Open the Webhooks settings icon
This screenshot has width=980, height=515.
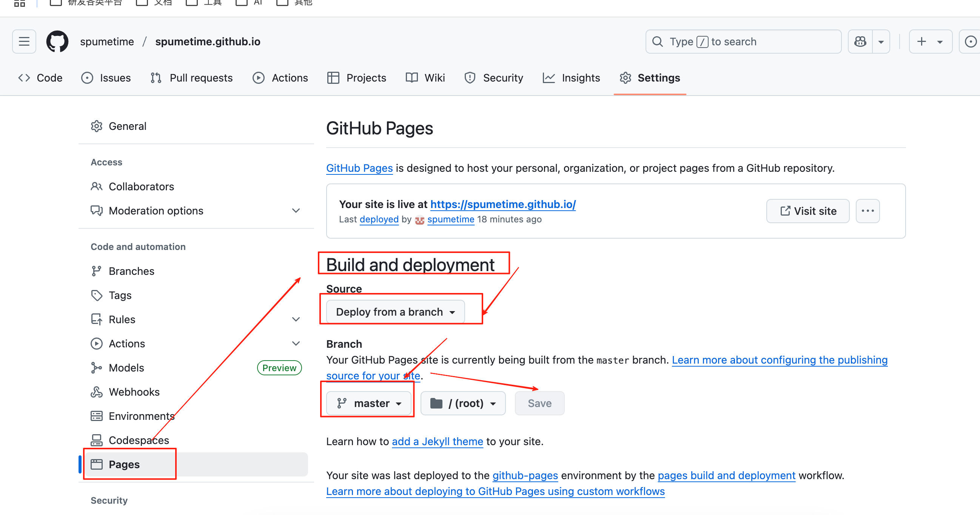pyautogui.click(x=96, y=392)
